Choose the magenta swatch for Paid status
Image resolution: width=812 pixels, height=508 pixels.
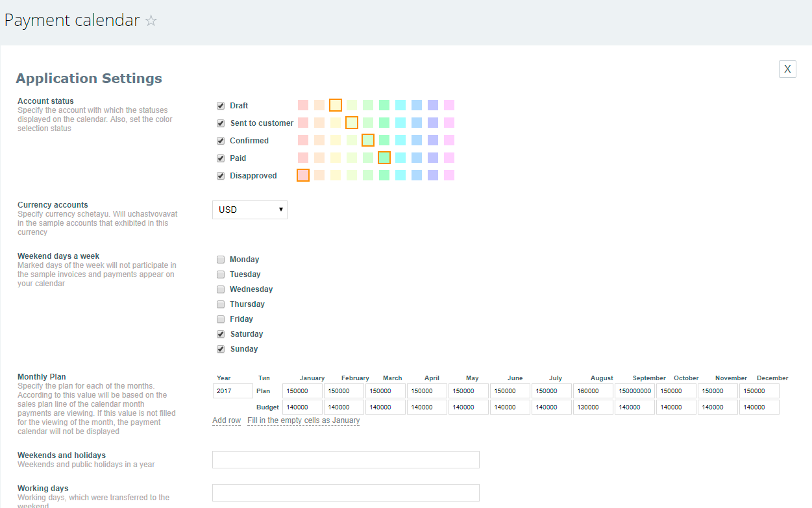pyautogui.click(x=449, y=158)
